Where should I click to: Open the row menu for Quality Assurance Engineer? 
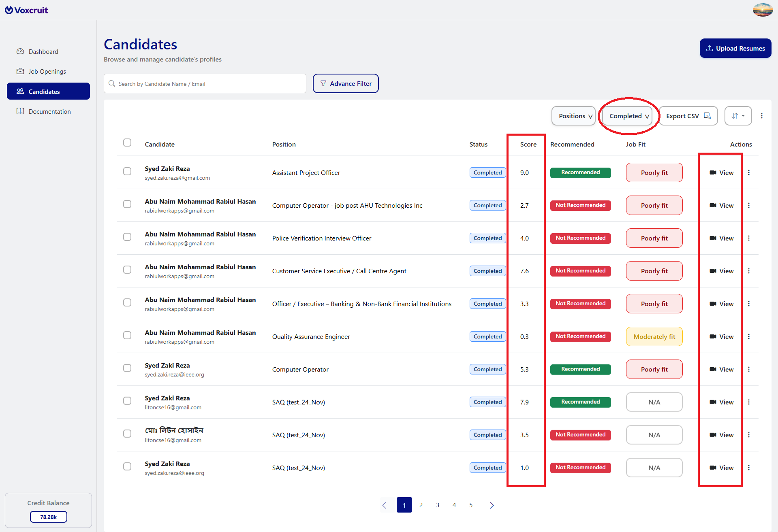[749, 336]
